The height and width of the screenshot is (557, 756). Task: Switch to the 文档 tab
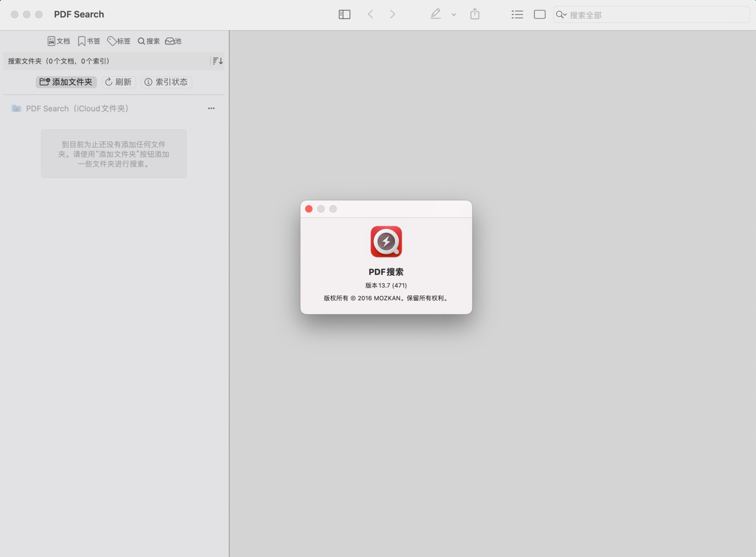pyautogui.click(x=59, y=41)
